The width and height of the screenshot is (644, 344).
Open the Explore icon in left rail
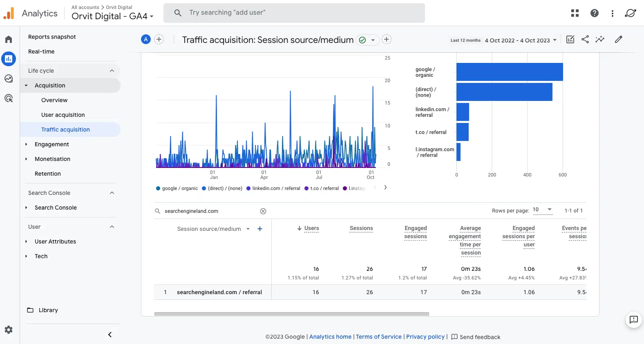(x=9, y=78)
